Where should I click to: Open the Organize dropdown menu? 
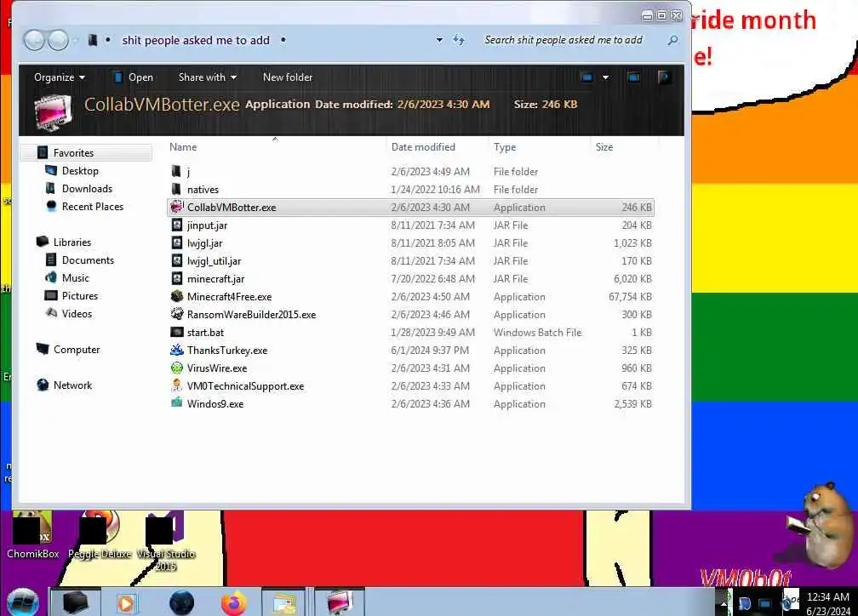click(59, 77)
